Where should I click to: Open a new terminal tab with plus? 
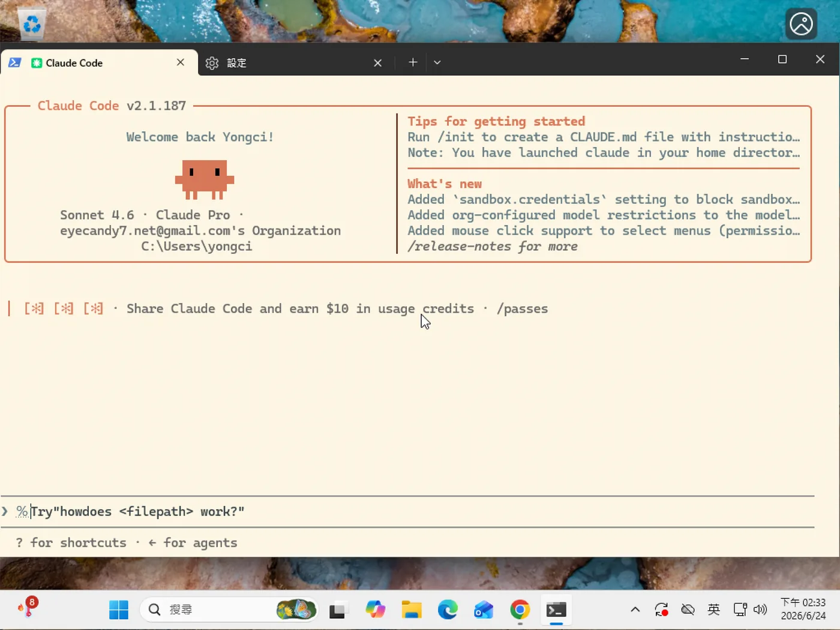(x=413, y=62)
